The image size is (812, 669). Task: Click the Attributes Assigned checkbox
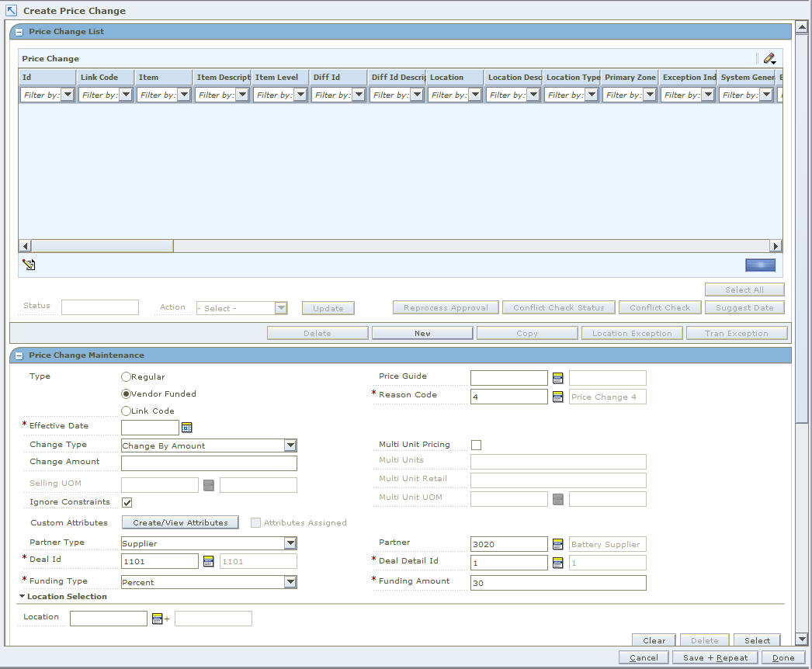256,522
